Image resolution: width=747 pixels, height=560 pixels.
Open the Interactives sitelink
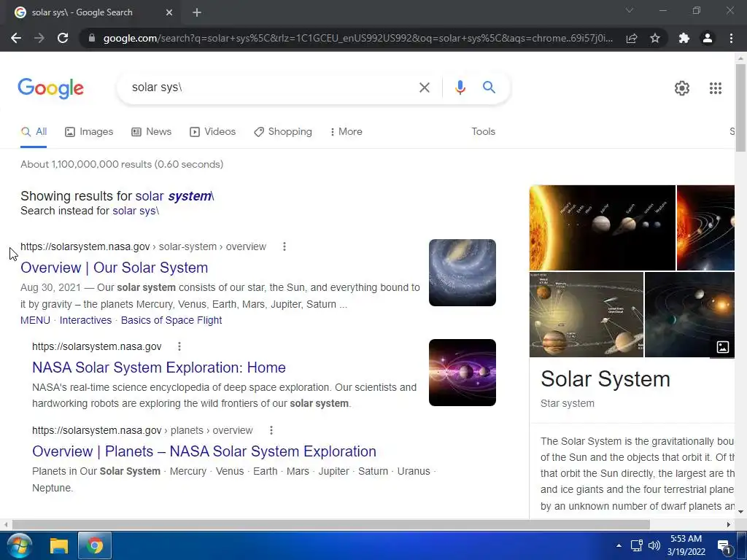coord(86,321)
